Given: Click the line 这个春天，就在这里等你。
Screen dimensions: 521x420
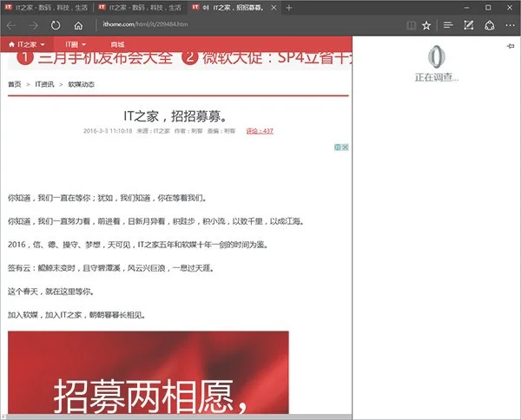Looking at the screenshot, I should pos(51,292).
